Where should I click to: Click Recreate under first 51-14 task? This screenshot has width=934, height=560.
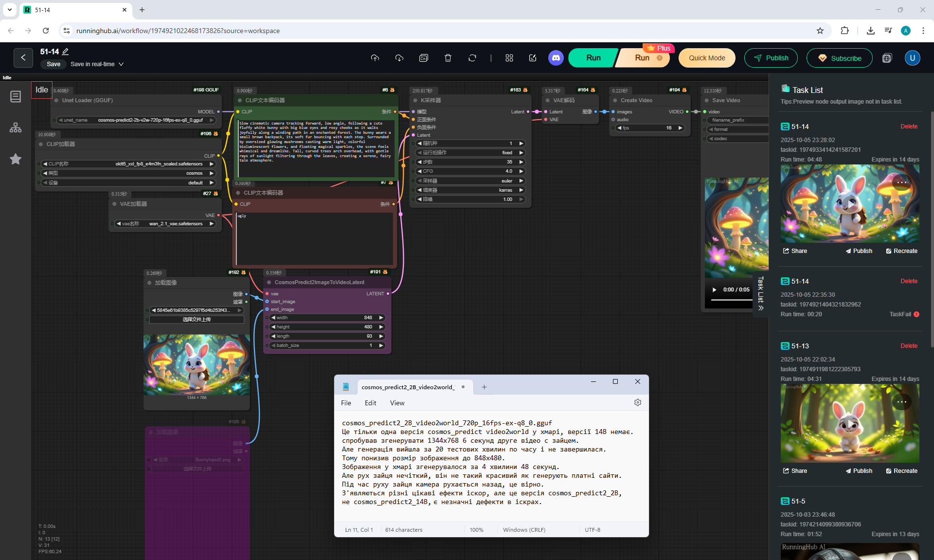pos(901,251)
